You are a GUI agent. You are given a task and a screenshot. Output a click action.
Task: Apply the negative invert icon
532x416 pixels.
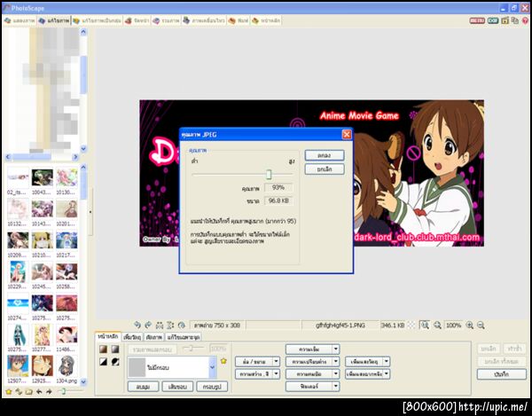pyautogui.click(x=115, y=362)
